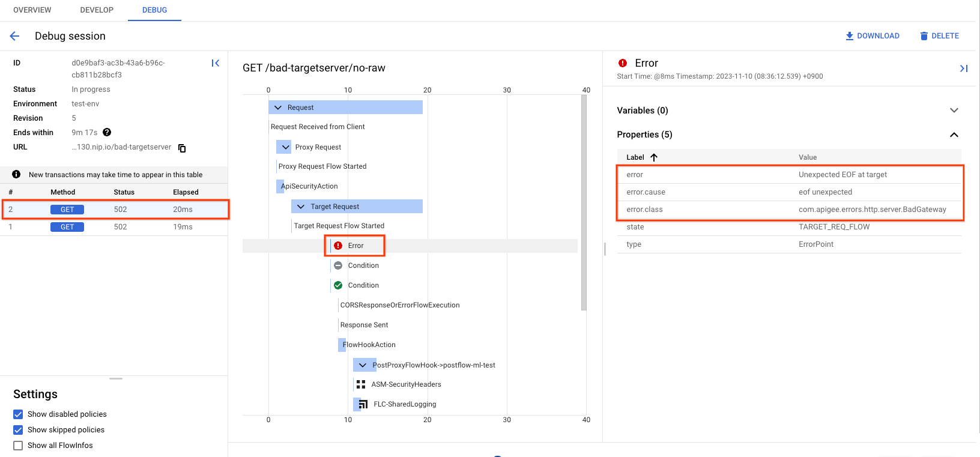Screen dimensions: 980x457
Task: Copy the debug session URL
Action: (182, 148)
